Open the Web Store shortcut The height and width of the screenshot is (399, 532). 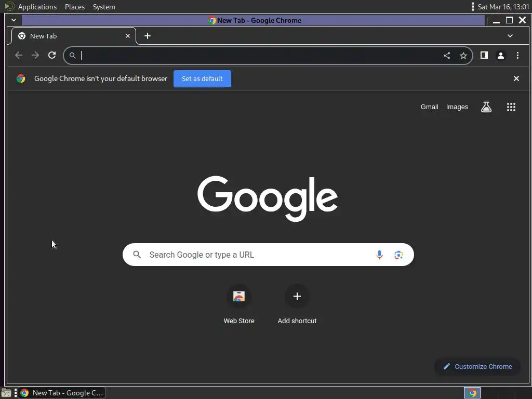coord(239,304)
